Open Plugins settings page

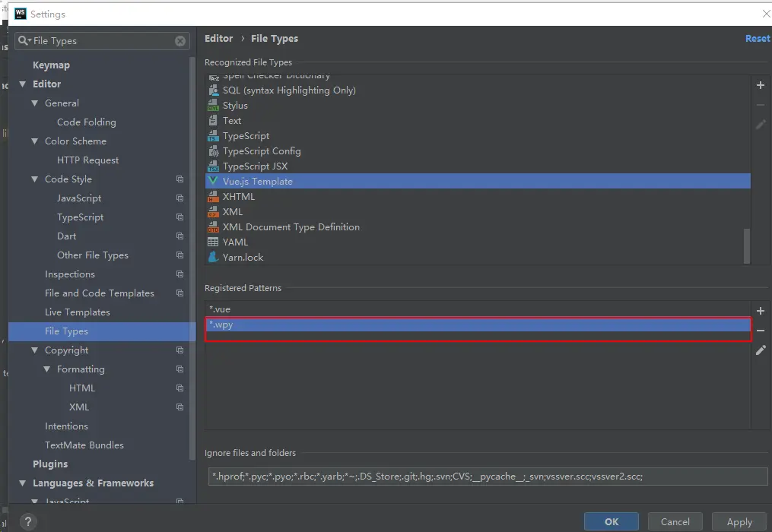pyautogui.click(x=50, y=464)
